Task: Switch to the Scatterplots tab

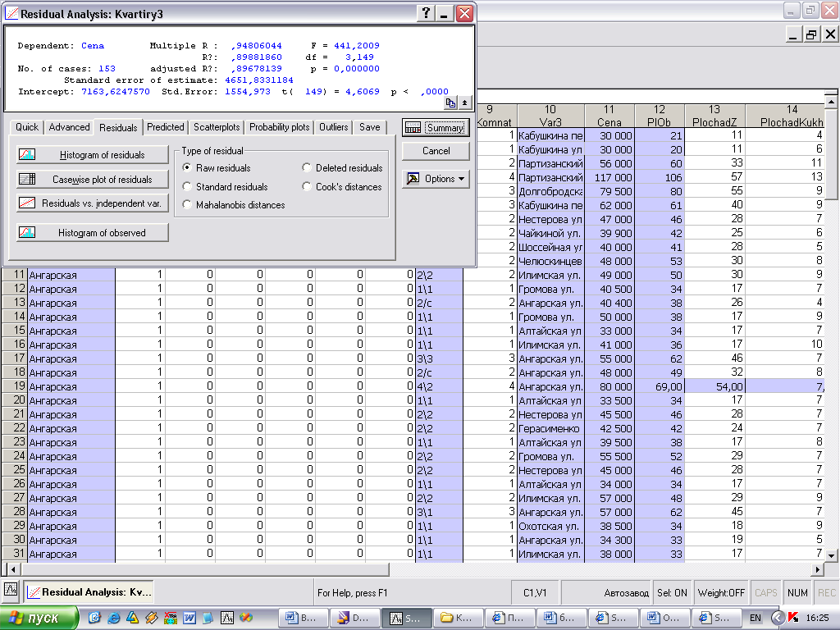Action: click(217, 127)
